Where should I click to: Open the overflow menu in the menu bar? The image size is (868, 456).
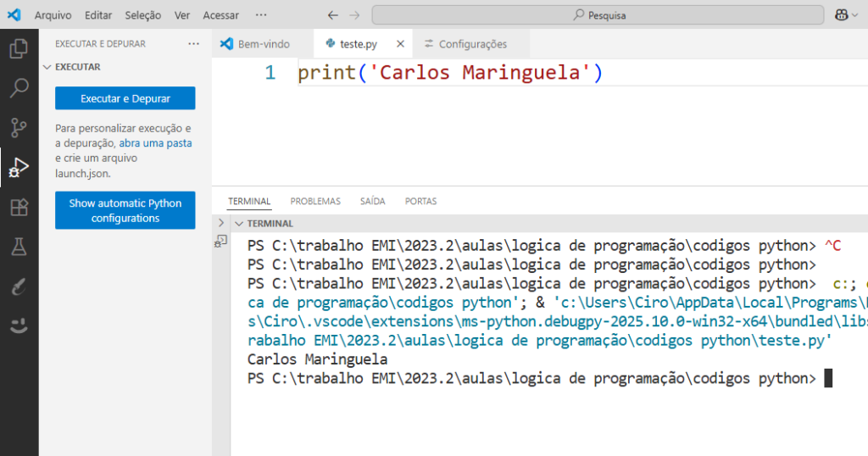pos(261,15)
